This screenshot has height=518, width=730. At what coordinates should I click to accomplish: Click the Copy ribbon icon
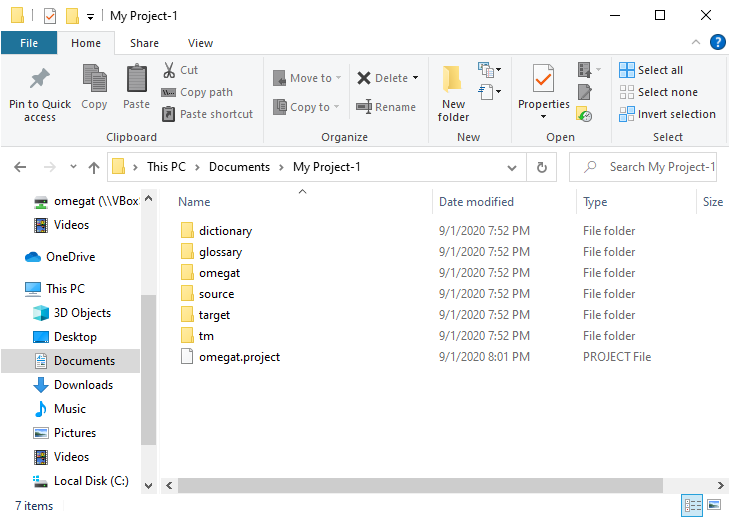pos(94,79)
